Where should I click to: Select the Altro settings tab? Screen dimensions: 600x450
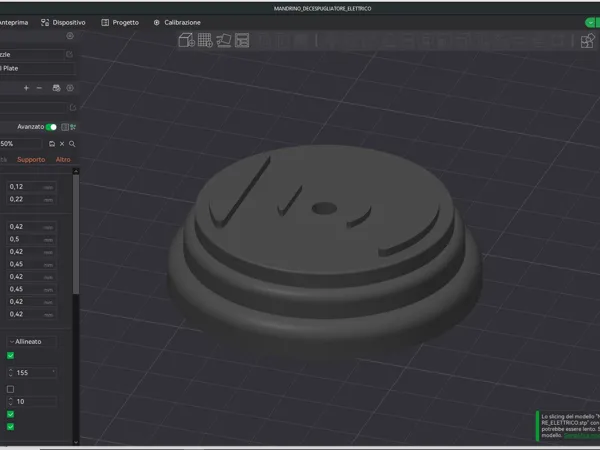(63, 160)
